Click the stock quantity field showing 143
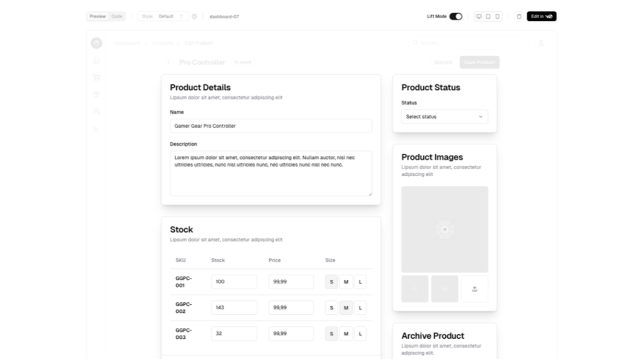Image resolution: width=644 pixels, height=362 pixels. click(x=234, y=308)
